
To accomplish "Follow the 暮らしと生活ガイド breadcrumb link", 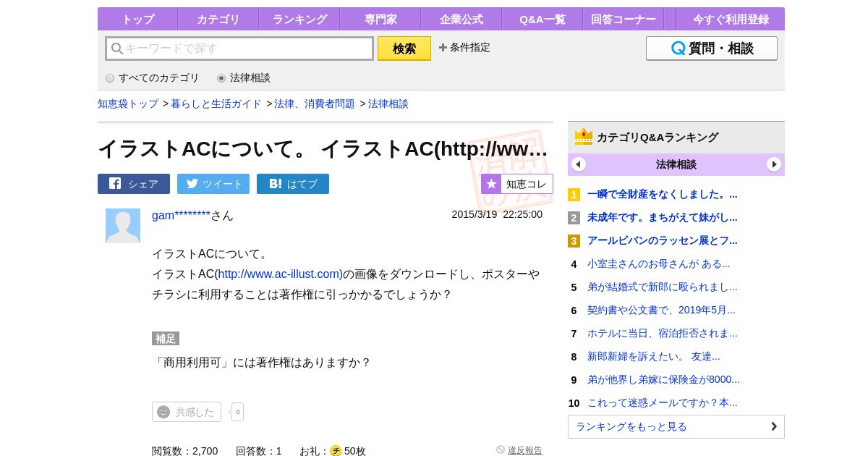I will (x=216, y=104).
